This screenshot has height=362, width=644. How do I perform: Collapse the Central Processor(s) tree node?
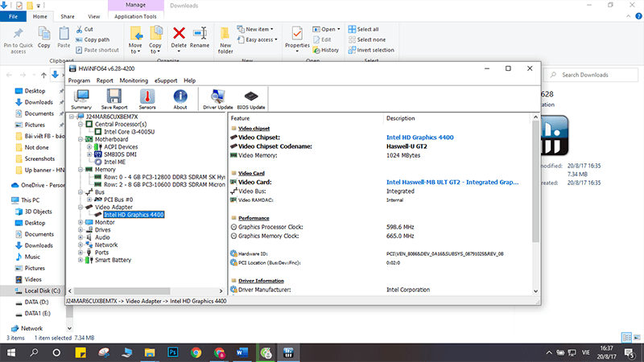(x=80, y=124)
